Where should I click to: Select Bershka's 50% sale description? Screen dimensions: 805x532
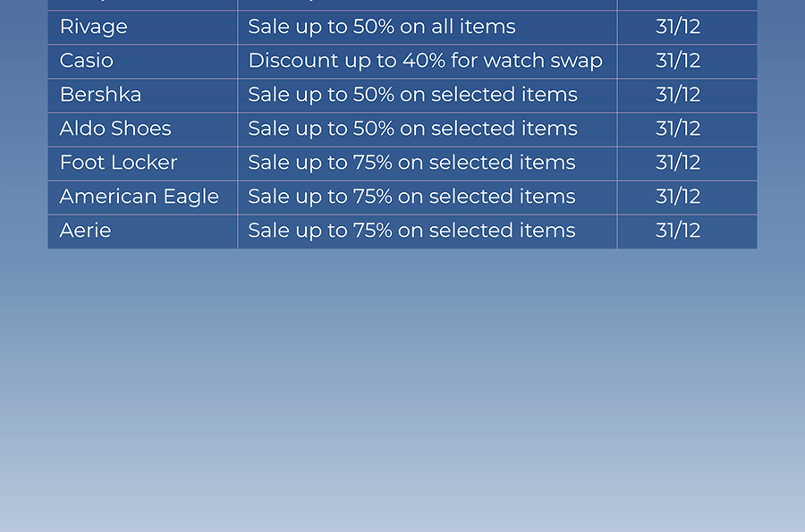click(412, 95)
